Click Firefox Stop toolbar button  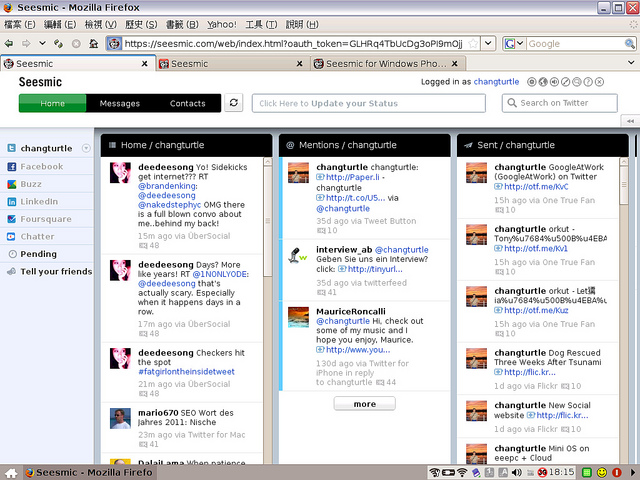76,43
